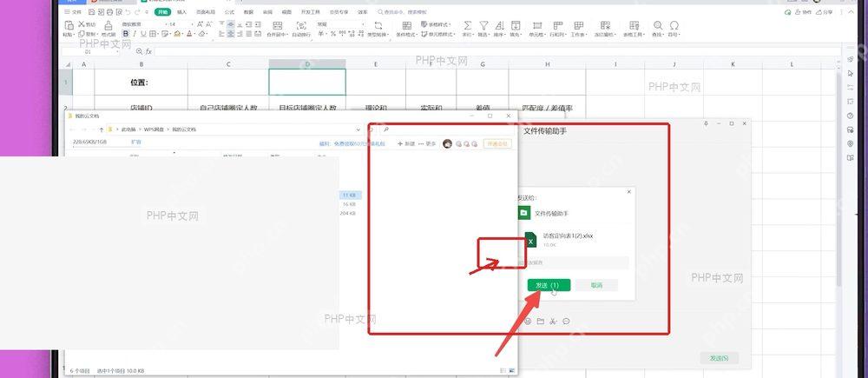Toggle horizontal center alignment
Screen dimensions: 868x378
231,35
